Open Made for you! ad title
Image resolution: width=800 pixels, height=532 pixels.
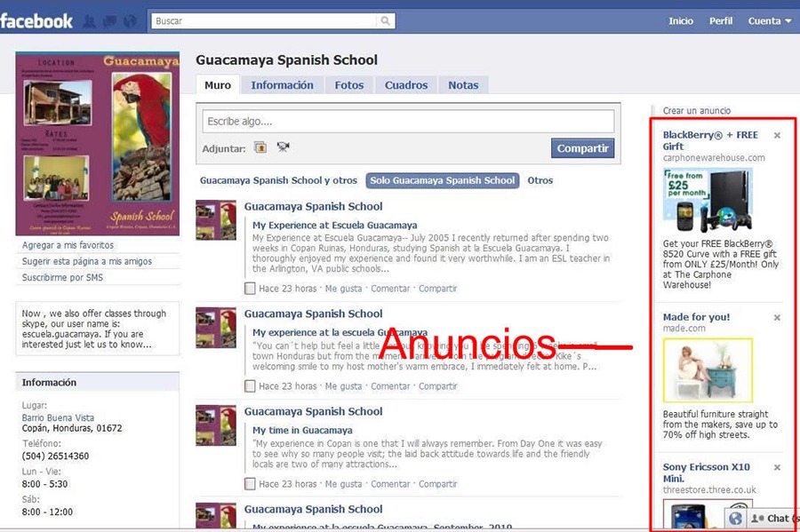696,317
